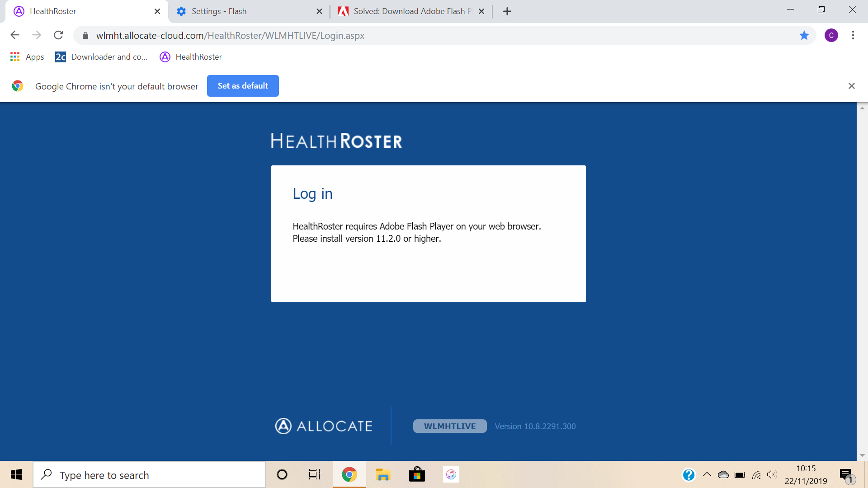The width and height of the screenshot is (868, 488).
Task: Dismiss the default browser notification bar
Action: point(851,86)
